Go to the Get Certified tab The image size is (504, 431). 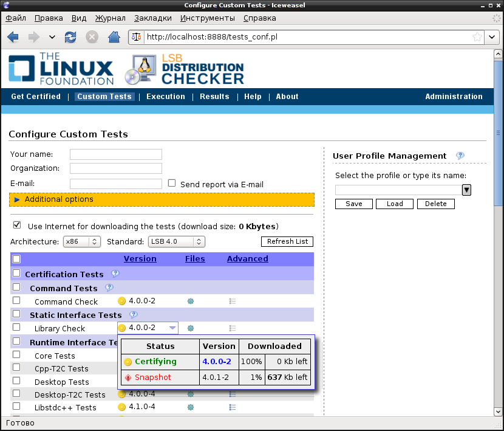click(36, 97)
